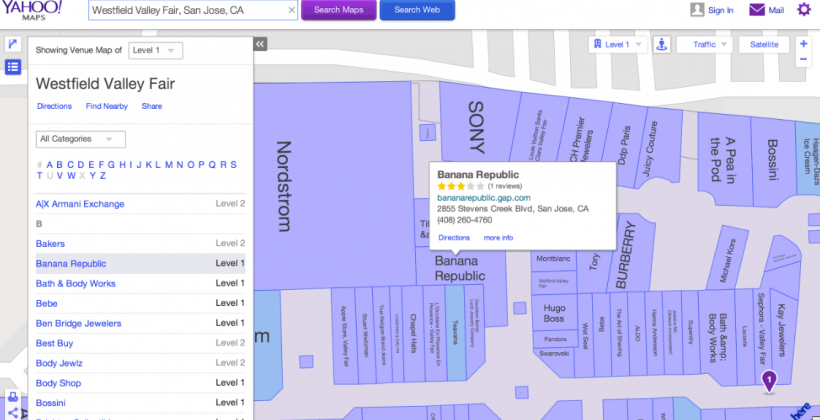Click the Montblanc store on the map
Image resolution: width=820 pixels, height=420 pixels.
(x=554, y=258)
